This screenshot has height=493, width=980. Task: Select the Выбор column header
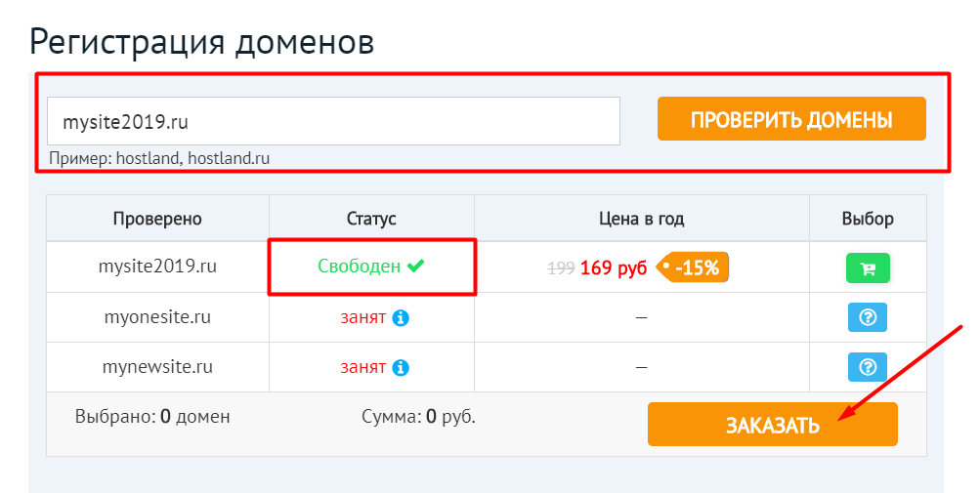868,219
